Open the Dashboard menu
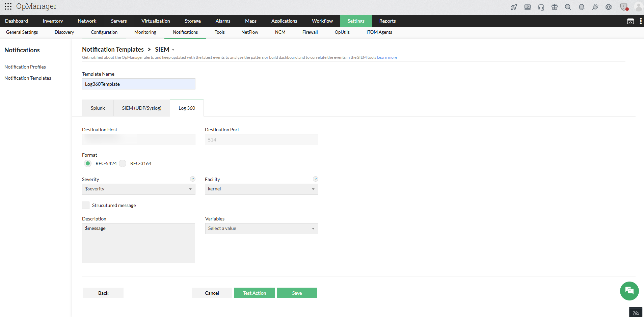Viewport: 644px width, 317px height. (x=17, y=21)
